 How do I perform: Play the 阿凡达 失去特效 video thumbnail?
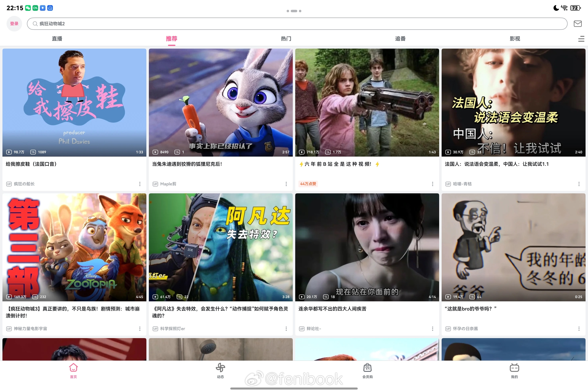coord(220,247)
